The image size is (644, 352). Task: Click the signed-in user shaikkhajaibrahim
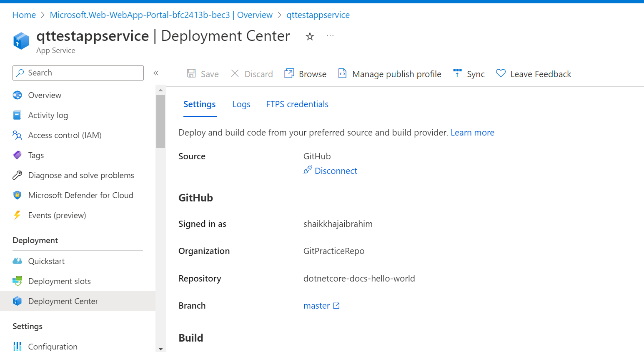click(338, 224)
